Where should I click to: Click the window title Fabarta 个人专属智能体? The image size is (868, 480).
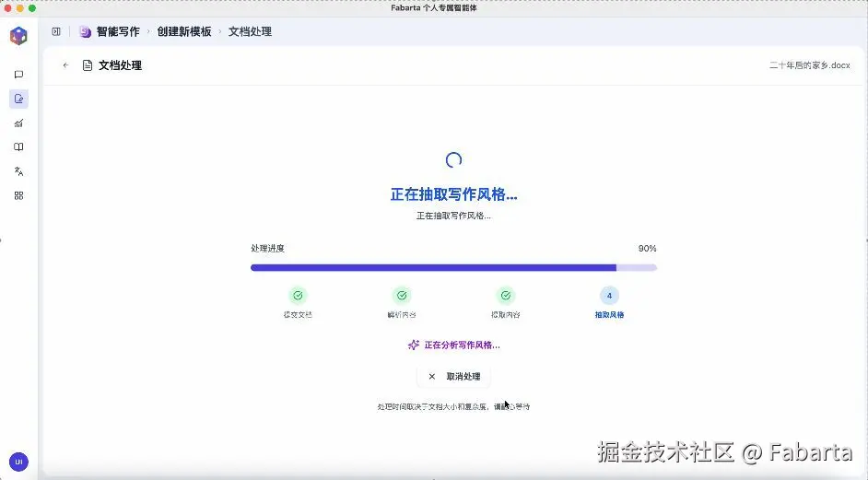pyautogui.click(x=434, y=7)
